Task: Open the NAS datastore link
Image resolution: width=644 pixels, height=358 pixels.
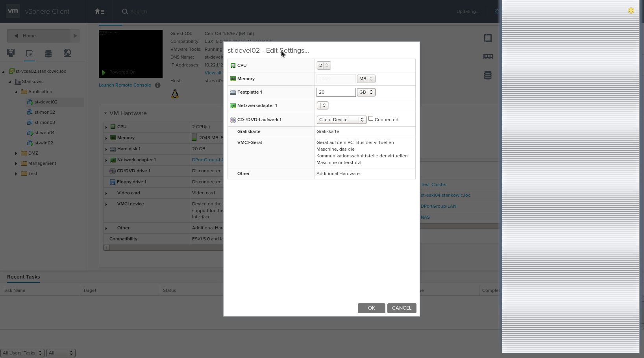Action: (x=425, y=217)
